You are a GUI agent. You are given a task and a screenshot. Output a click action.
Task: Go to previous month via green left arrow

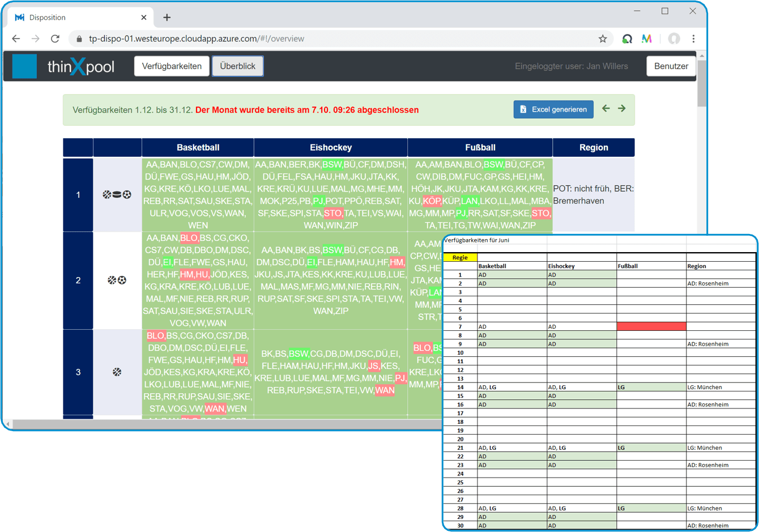coord(606,108)
